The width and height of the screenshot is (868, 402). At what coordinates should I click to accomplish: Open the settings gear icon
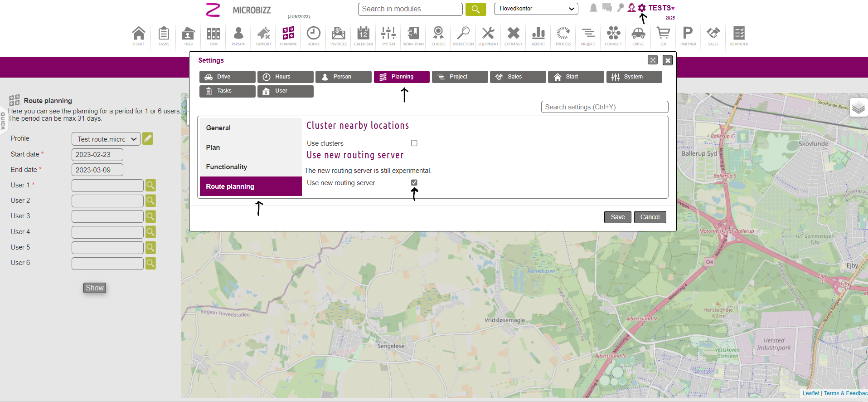click(x=642, y=8)
